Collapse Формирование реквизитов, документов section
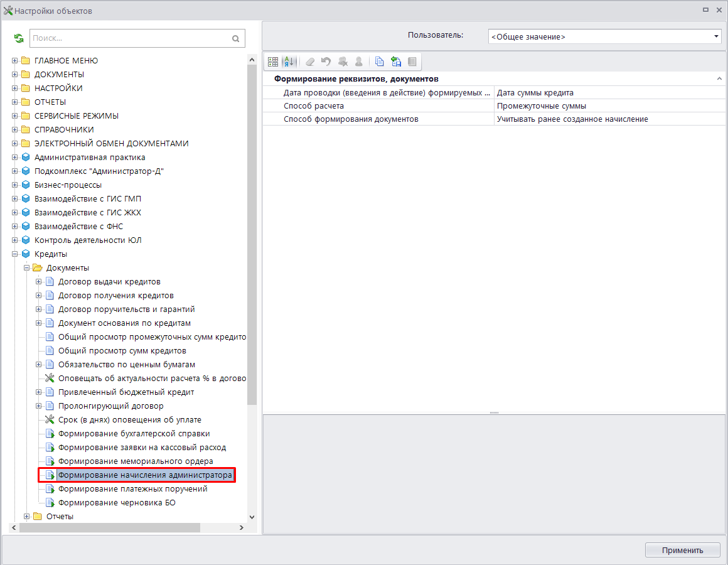This screenshot has width=728, height=565. click(719, 79)
